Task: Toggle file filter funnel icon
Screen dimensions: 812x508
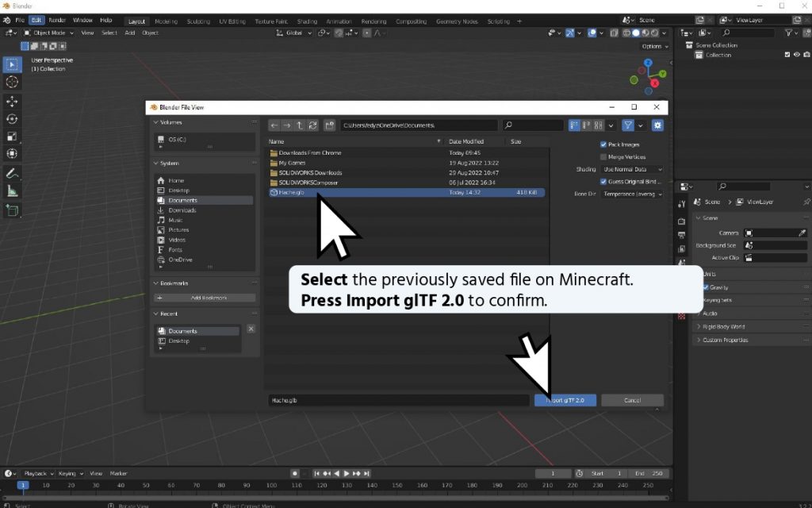Action: [x=628, y=125]
